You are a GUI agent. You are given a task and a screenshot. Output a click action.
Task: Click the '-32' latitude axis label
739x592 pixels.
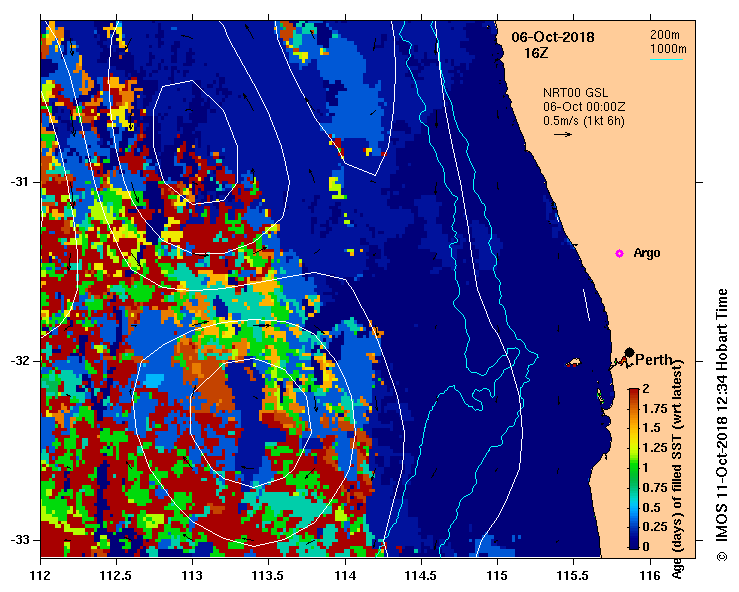(19, 361)
